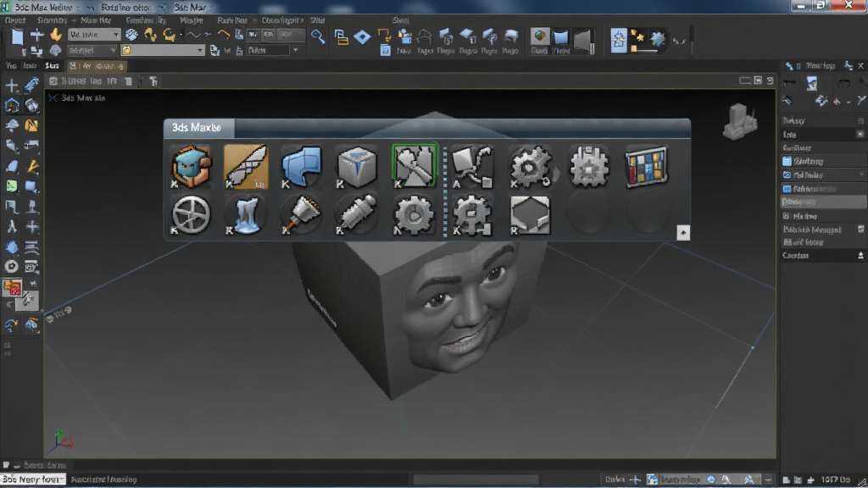The width and height of the screenshot is (868, 488).
Task: Open the colorful grid board icon
Action: (647, 166)
